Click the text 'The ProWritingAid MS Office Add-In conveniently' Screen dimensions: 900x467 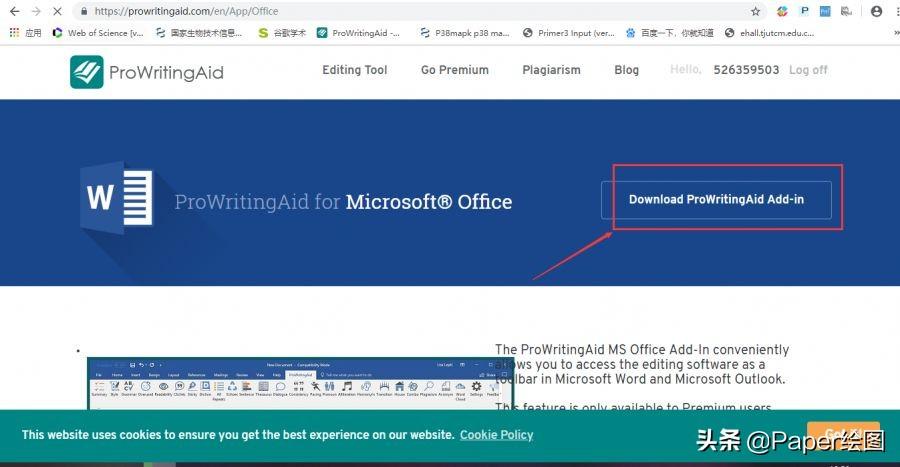[x=642, y=349]
